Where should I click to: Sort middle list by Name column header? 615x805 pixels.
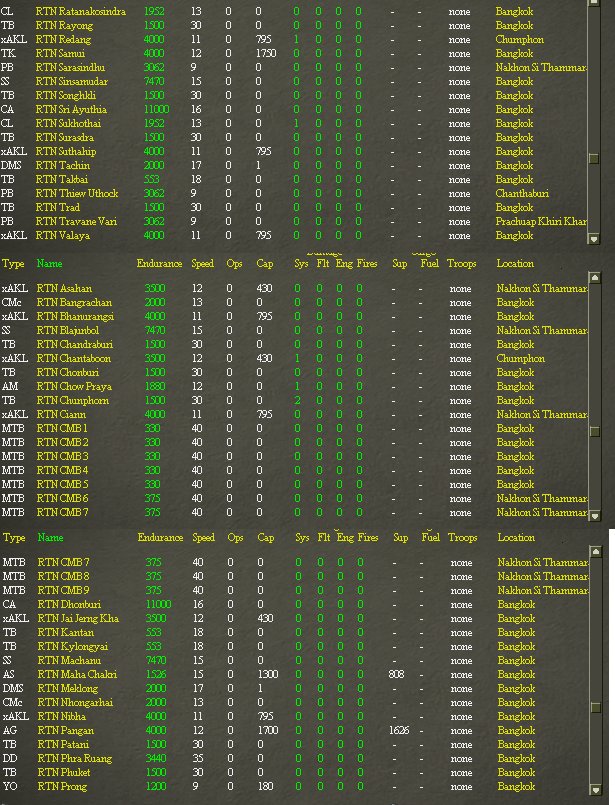click(49, 263)
